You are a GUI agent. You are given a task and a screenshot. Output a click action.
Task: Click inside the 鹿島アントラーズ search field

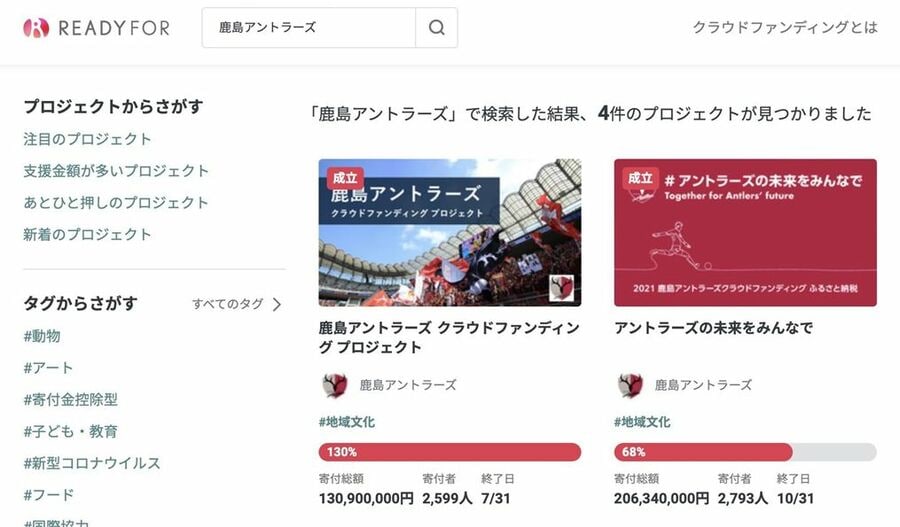[x=309, y=28]
